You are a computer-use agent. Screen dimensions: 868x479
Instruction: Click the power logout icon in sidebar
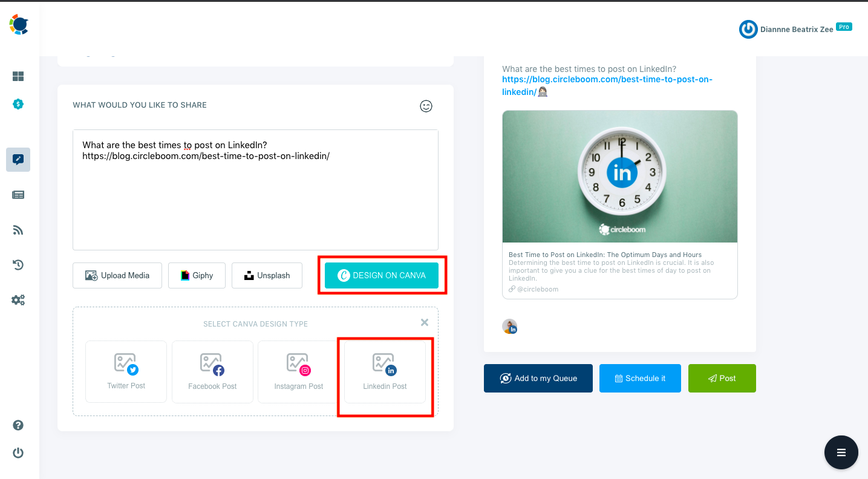point(18,453)
